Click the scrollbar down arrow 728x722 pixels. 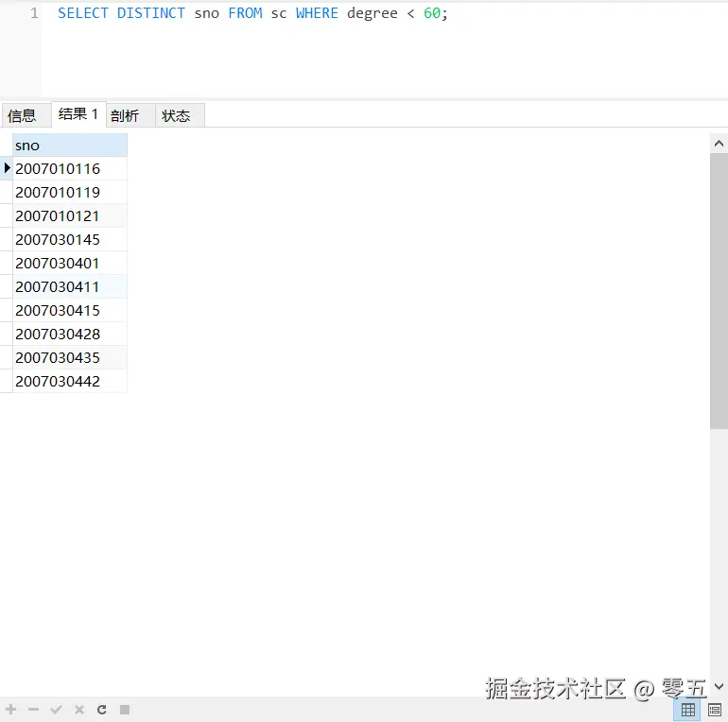pos(719,686)
